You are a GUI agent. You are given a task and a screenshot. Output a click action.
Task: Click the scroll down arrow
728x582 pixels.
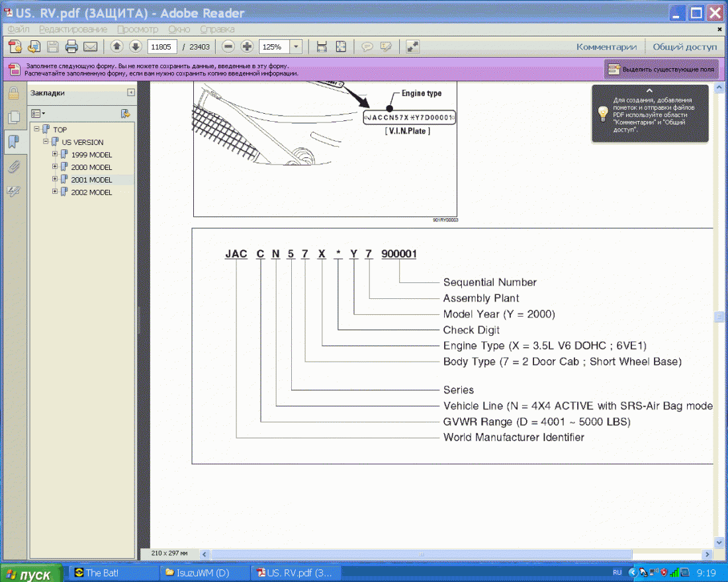tap(719, 542)
